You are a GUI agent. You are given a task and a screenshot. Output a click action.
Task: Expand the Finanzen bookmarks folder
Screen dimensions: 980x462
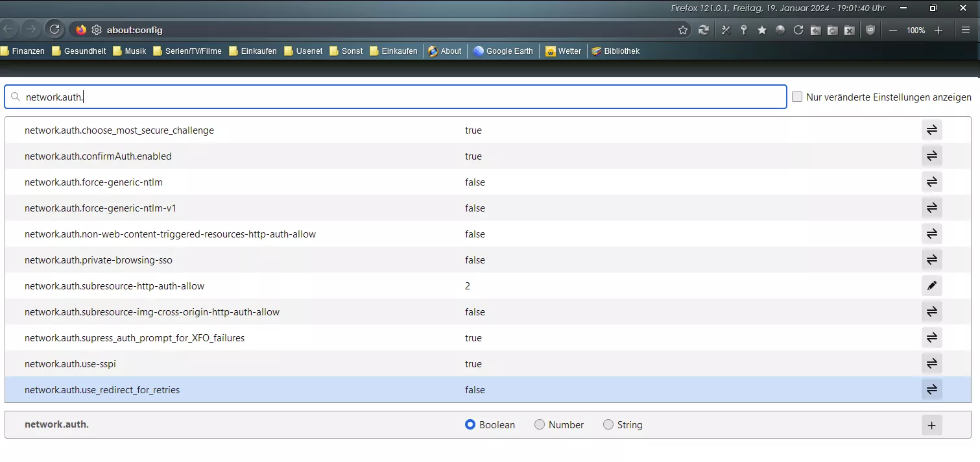pyautogui.click(x=23, y=51)
